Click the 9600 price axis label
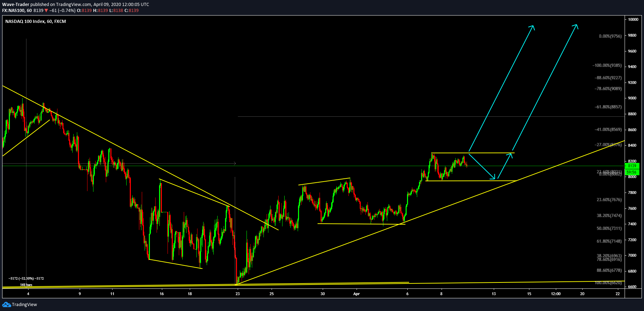Viewport: 644px width, 311px height. click(x=632, y=51)
